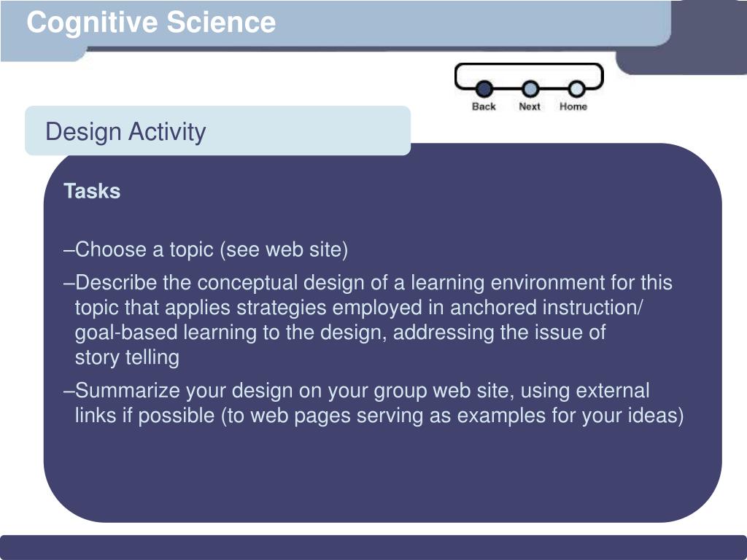Click the Home label text
The height and width of the screenshot is (560, 747).
(x=573, y=106)
